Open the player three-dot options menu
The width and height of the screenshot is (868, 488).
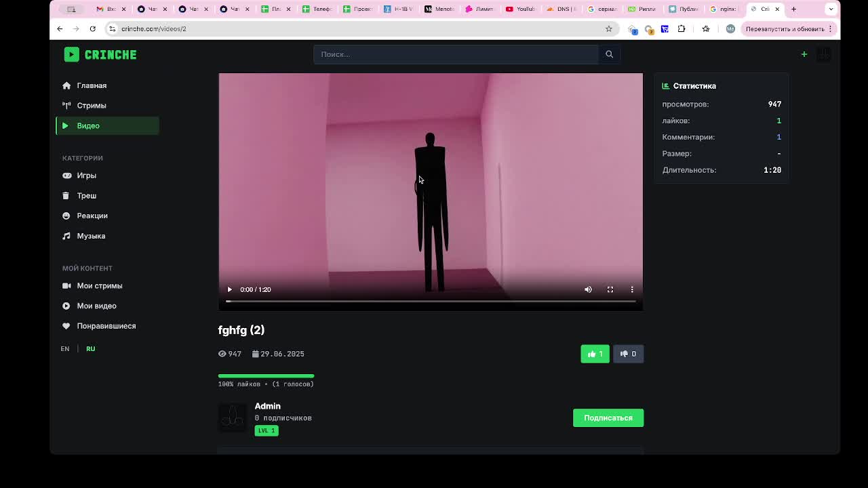click(x=631, y=289)
